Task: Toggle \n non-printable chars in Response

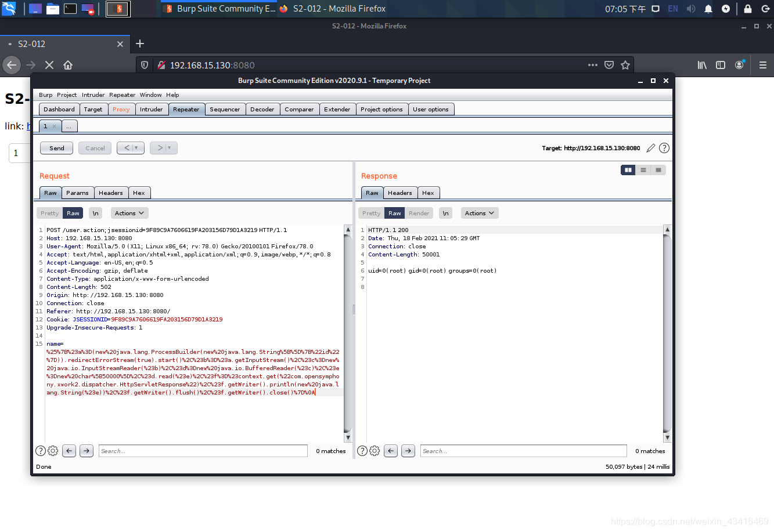Action: coord(446,213)
